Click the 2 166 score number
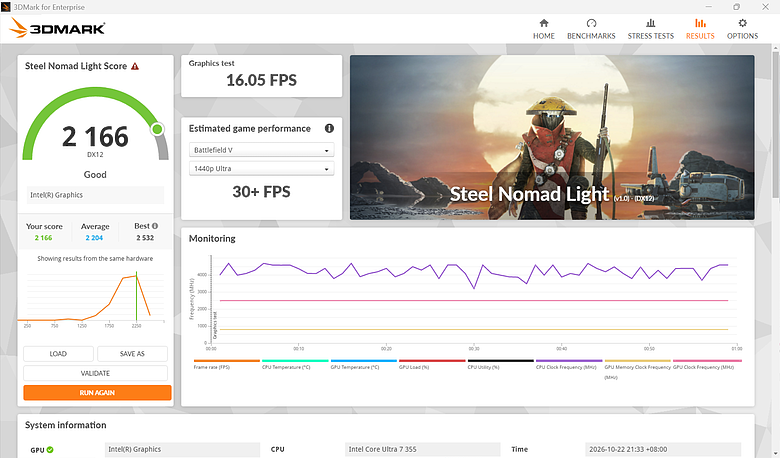The height and width of the screenshot is (458, 780). point(95,137)
